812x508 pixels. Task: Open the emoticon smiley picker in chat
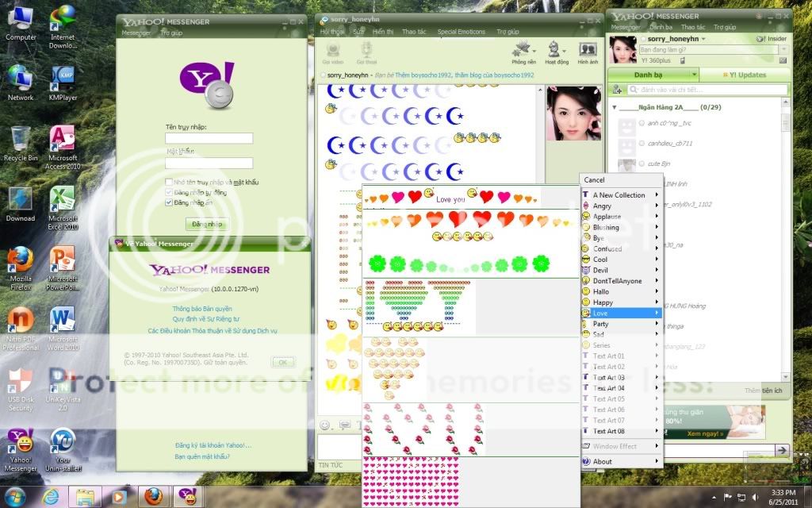click(x=324, y=425)
